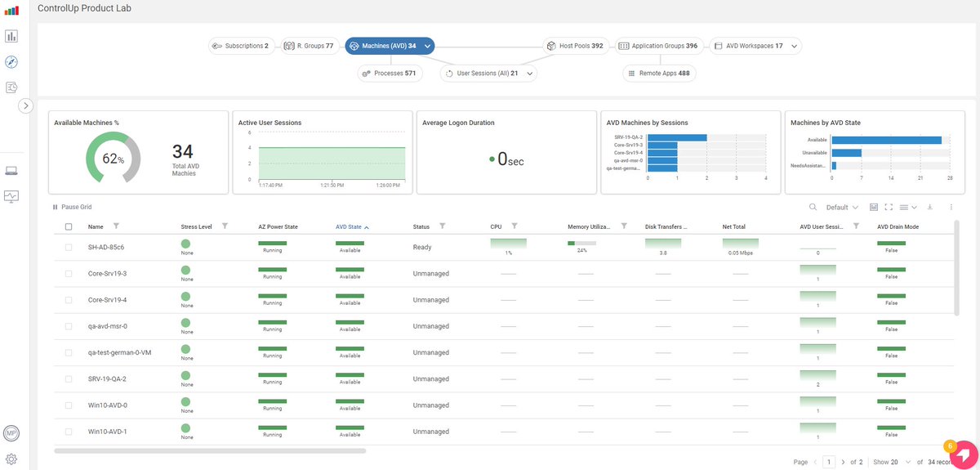This screenshot has height=470, width=980.
Task: Sort by the AVD State column header
Action: [x=349, y=226]
